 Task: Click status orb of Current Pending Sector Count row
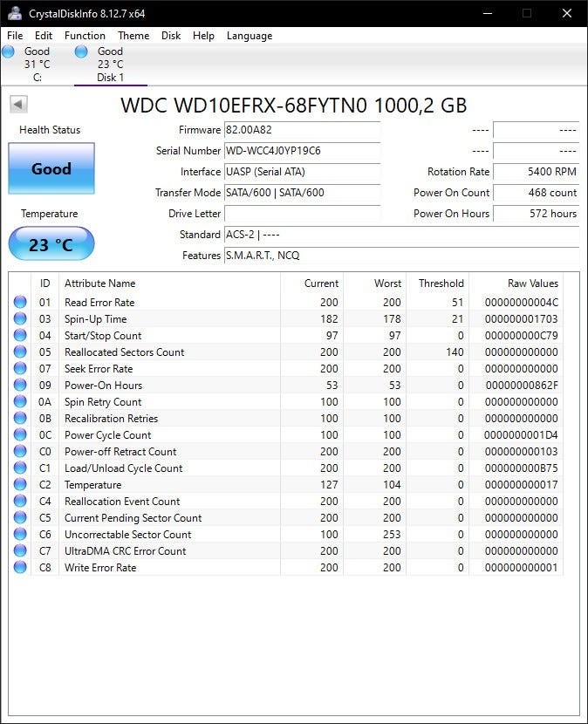[x=20, y=517]
